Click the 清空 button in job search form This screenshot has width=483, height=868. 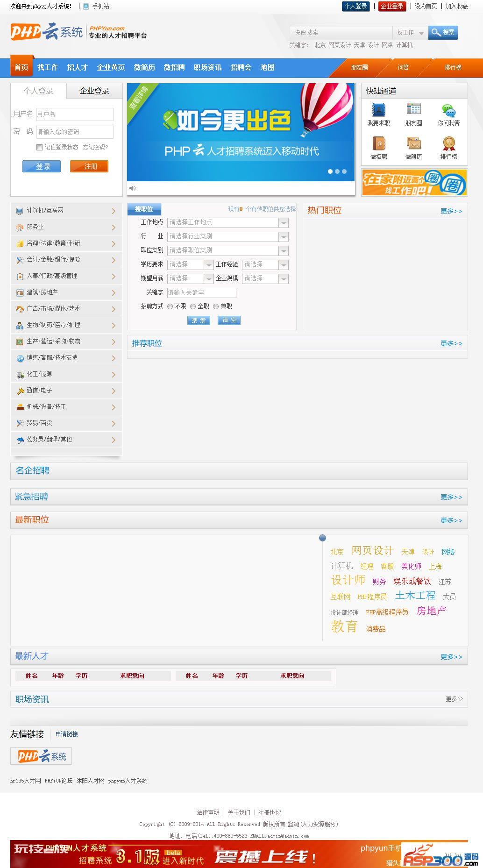229,320
